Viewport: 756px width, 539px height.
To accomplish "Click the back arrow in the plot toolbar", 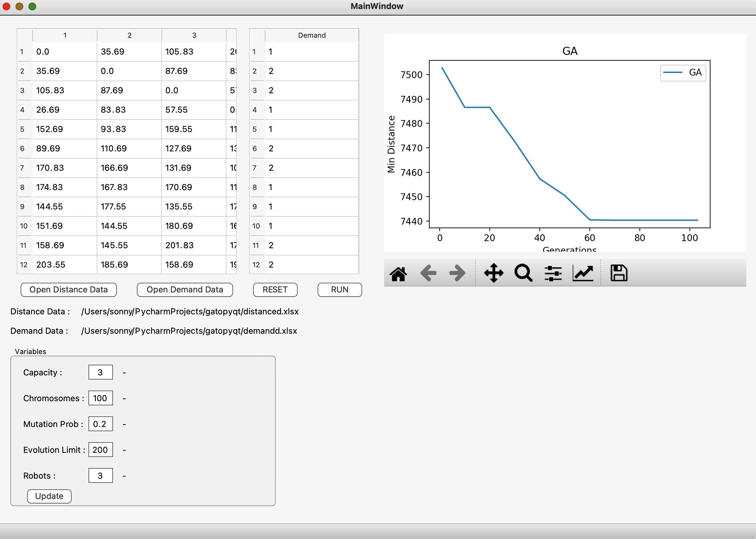I will click(428, 273).
